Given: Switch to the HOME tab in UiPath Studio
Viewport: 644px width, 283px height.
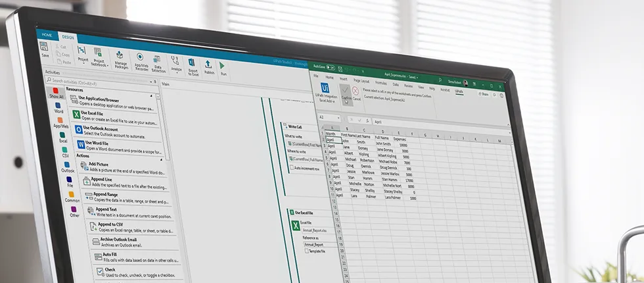Looking at the screenshot, I should coord(47,35).
